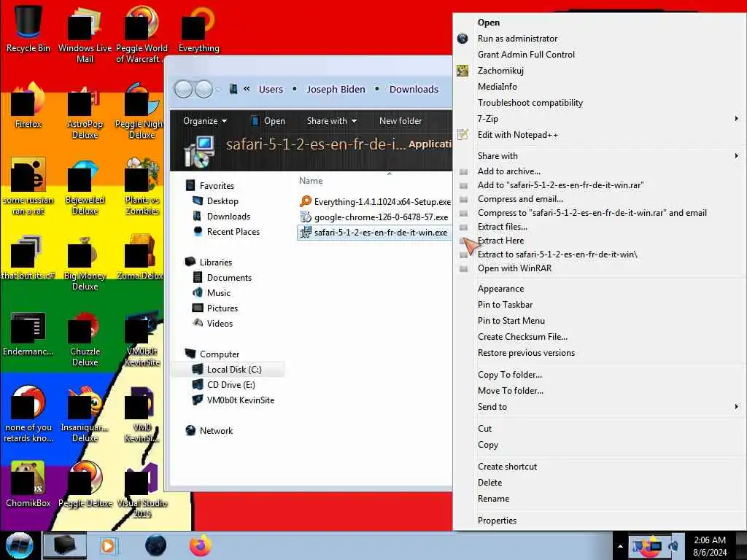Expand the context menu Share with submenu
The width and height of the screenshot is (747, 560).
click(x=597, y=156)
